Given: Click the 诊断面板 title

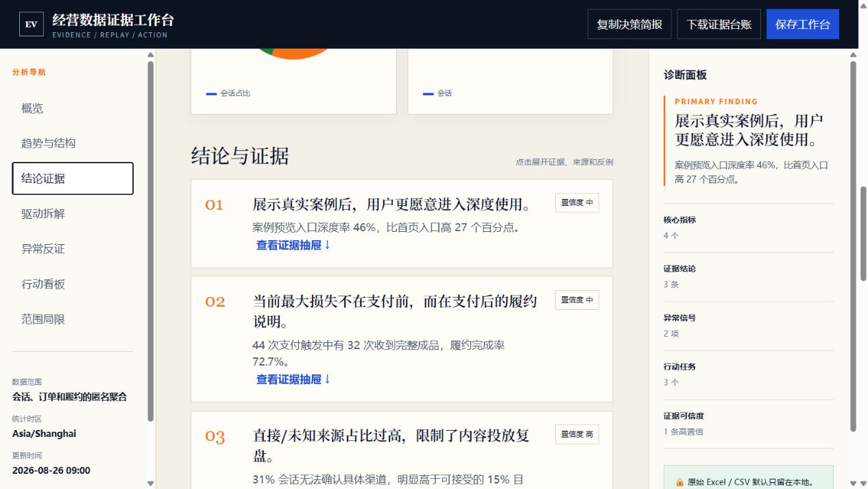Looking at the screenshot, I should pyautogui.click(x=685, y=75).
